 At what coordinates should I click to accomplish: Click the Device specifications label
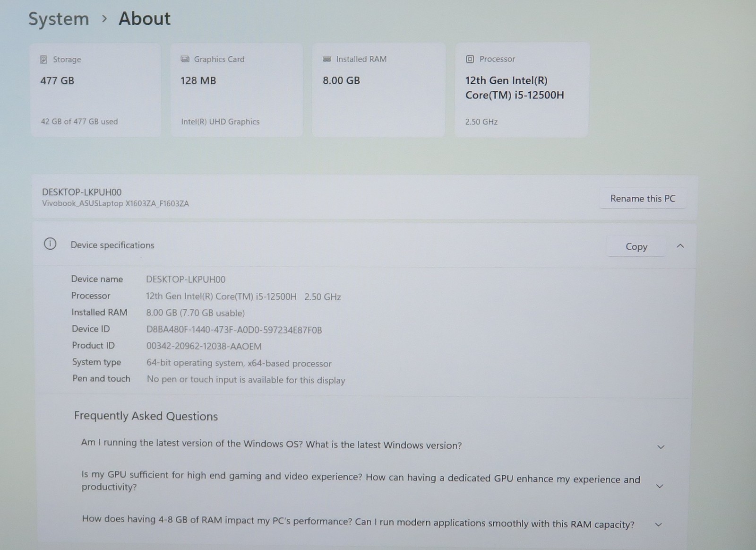tap(112, 245)
